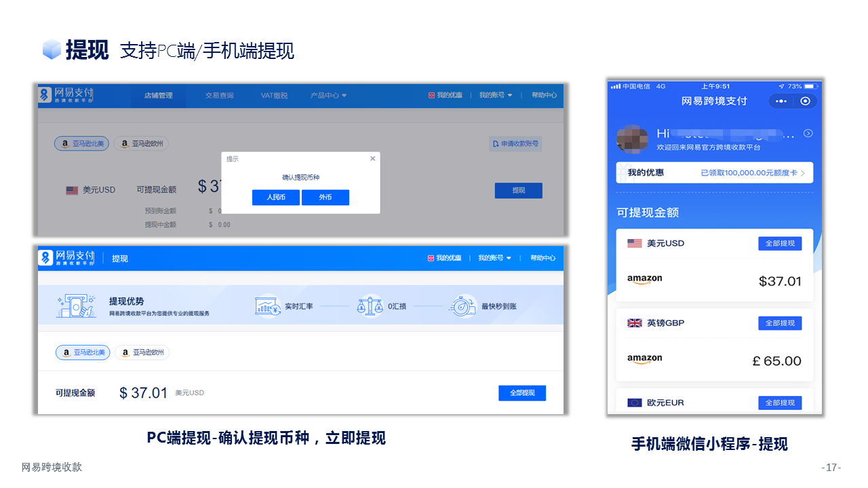The height and width of the screenshot is (488, 868).
Task: Select 亚马逊欧洲 pill on the 提现 page
Action: [142, 352]
